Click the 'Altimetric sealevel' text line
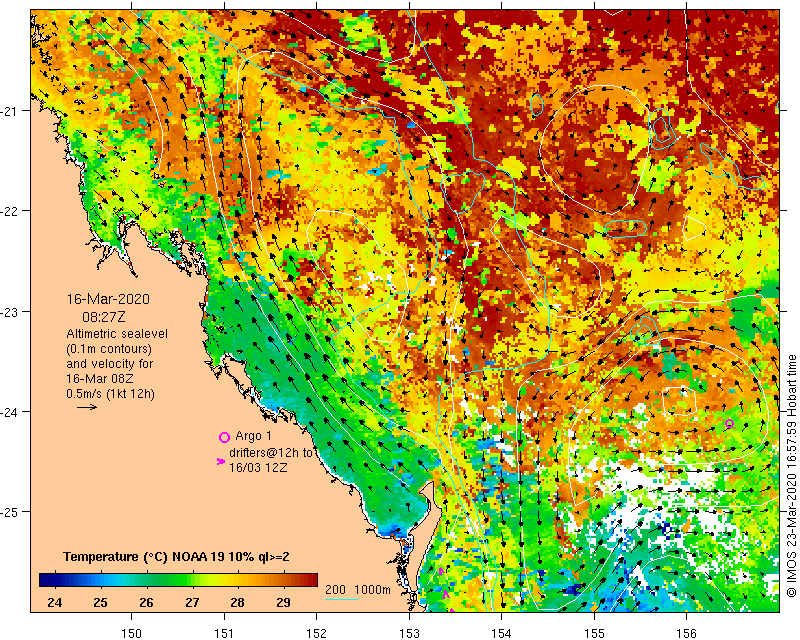Viewport: 800px width, 640px height. (x=117, y=334)
